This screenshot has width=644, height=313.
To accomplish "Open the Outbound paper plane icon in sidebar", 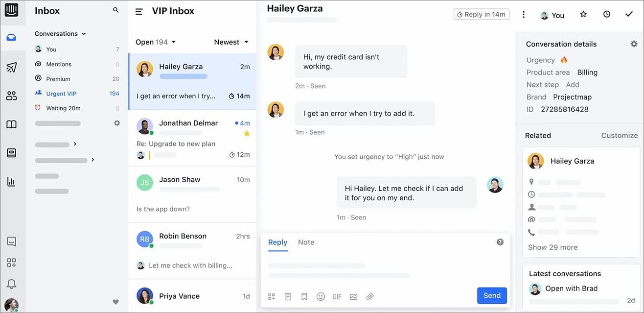I will click(x=11, y=67).
